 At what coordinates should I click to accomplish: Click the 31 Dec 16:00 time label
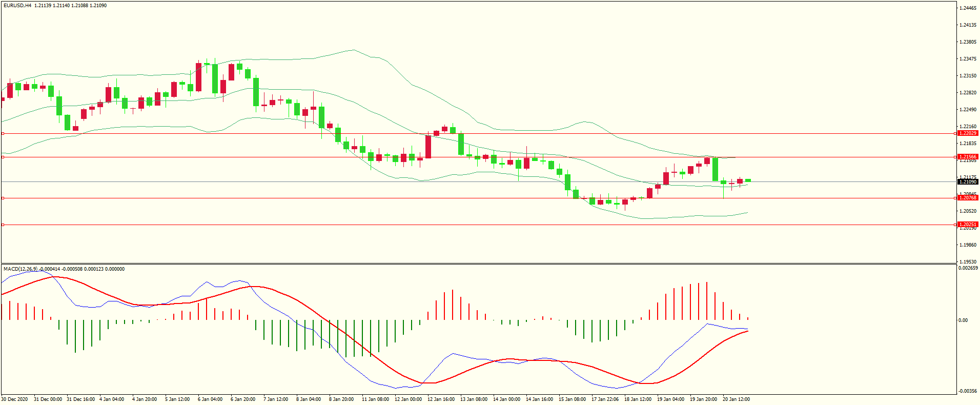[80, 399]
